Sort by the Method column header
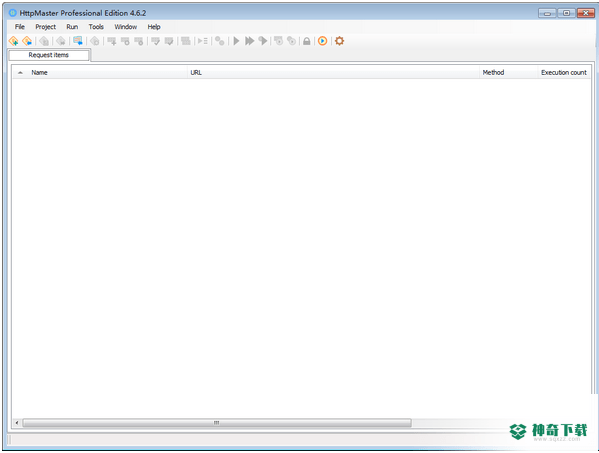The width and height of the screenshot is (599, 453). [x=508, y=73]
